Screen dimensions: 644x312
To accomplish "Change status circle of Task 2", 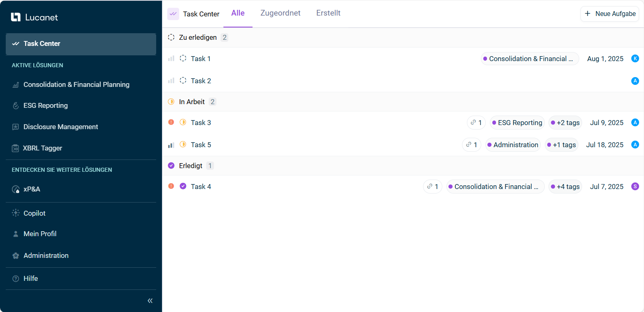I will click(x=183, y=80).
